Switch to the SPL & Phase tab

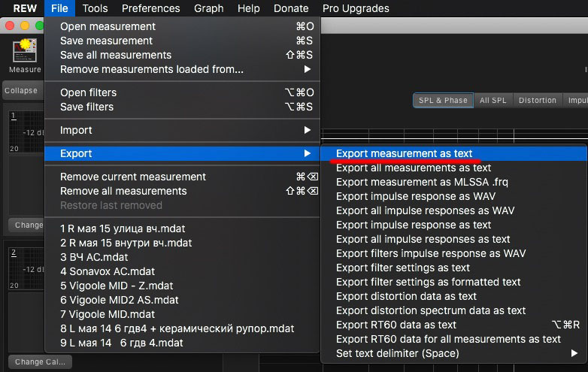tap(443, 100)
